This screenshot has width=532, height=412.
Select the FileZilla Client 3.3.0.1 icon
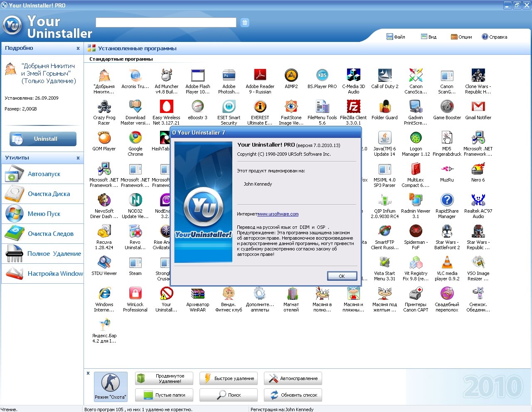pyautogui.click(x=353, y=107)
